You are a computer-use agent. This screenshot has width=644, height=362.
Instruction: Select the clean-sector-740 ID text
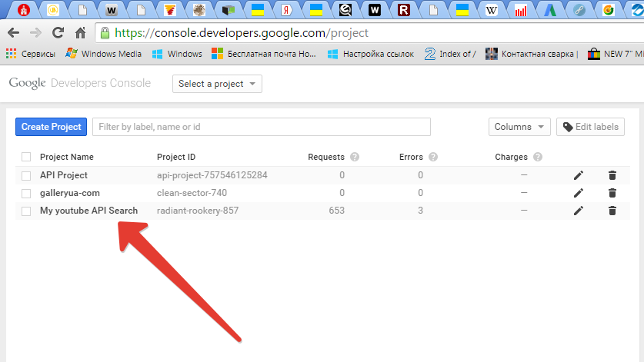[x=192, y=193]
